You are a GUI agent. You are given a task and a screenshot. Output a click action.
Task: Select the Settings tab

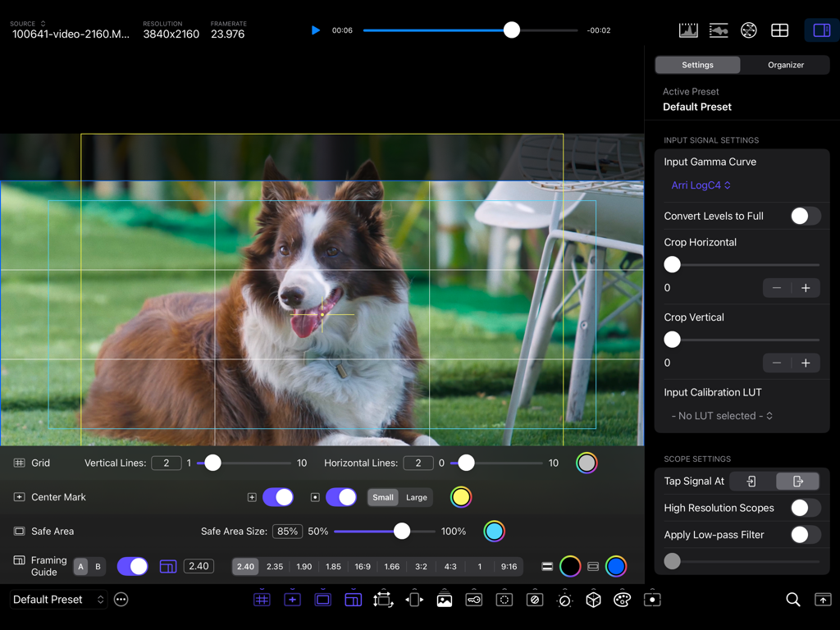coord(697,64)
